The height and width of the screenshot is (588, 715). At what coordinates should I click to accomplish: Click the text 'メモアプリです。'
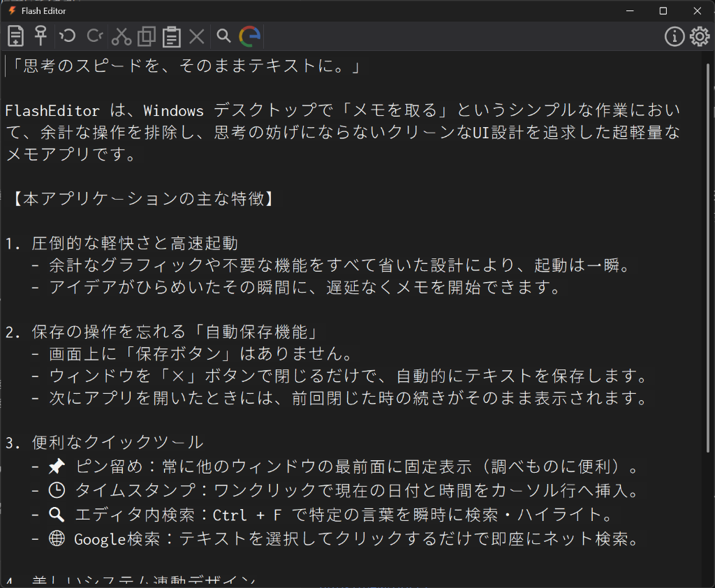click(71, 154)
